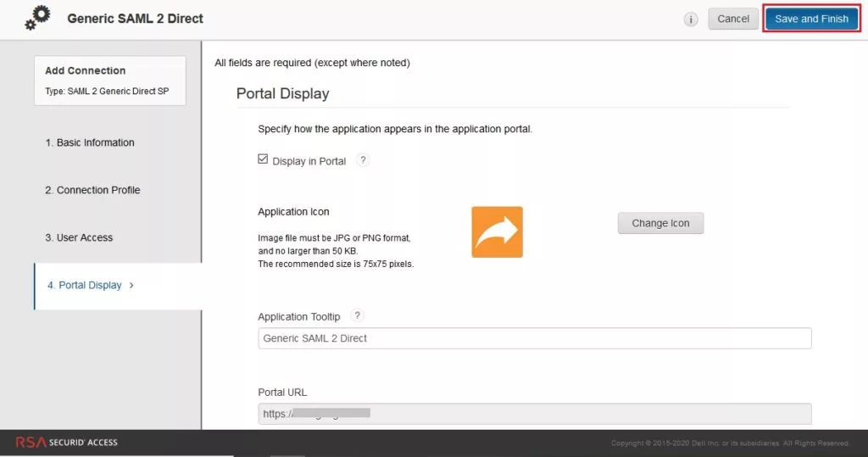Click the gears icon beside Generic SAML 2 Direct
The height and width of the screenshot is (457, 868).
(37, 19)
